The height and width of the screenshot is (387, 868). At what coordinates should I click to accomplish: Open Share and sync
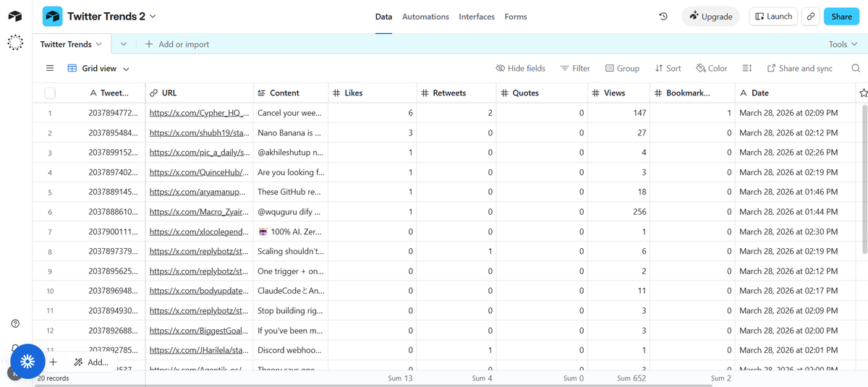point(799,68)
